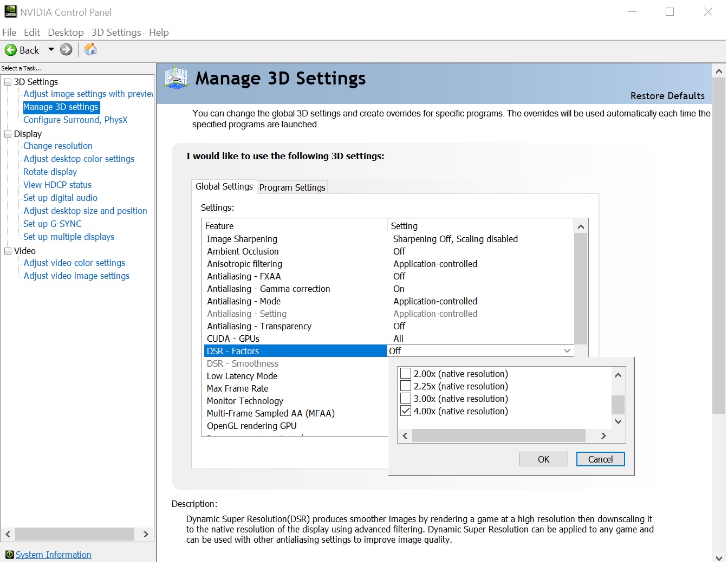Open View HDCP status page
Image resolution: width=728 pixels, height=566 pixels.
click(x=57, y=185)
